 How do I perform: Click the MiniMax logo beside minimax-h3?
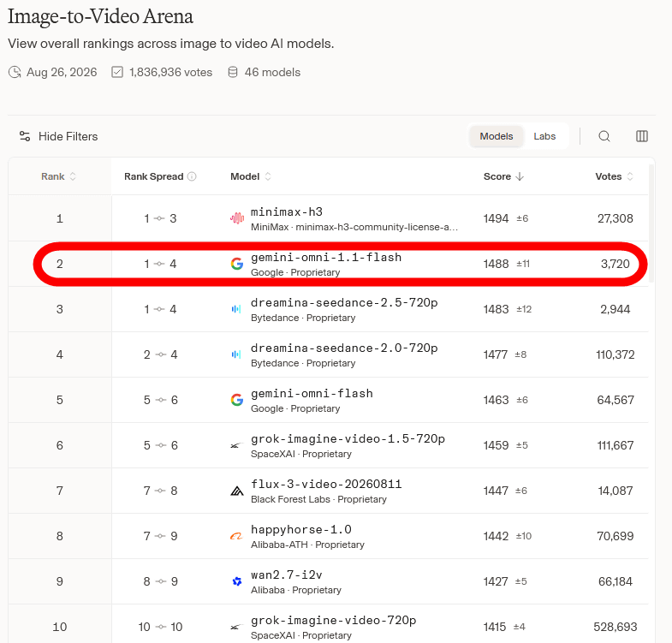[237, 218]
